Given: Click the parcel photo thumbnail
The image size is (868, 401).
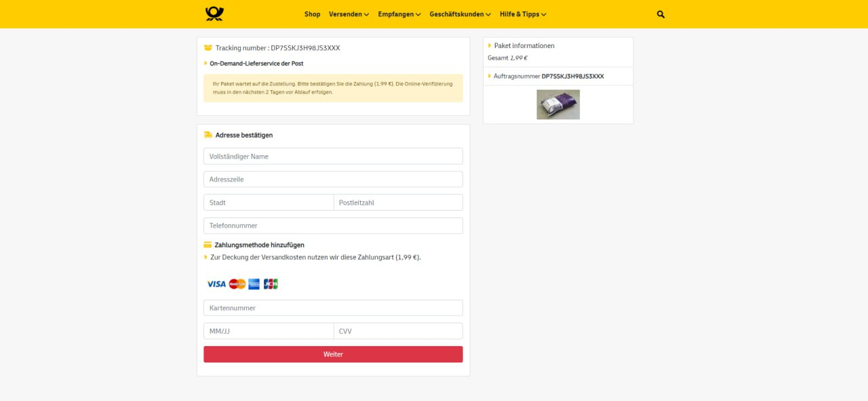Looking at the screenshot, I should (558, 104).
